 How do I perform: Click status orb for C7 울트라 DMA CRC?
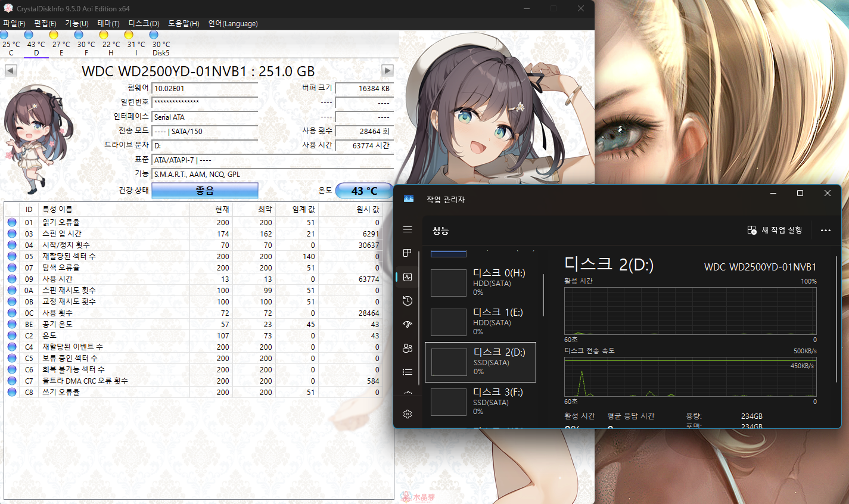coord(12,381)
